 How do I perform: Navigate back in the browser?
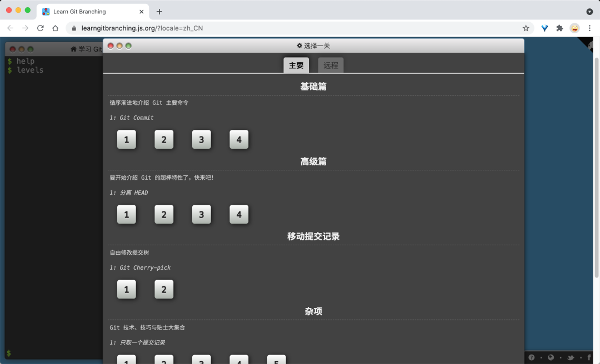click(11, 28)
